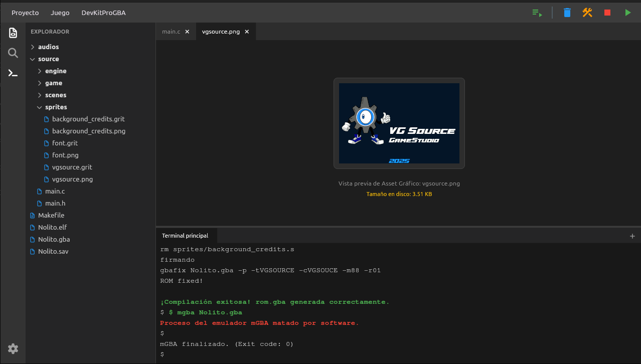Click file icon next to background_credits.png

pyautogui.click(x=47, y=131)
